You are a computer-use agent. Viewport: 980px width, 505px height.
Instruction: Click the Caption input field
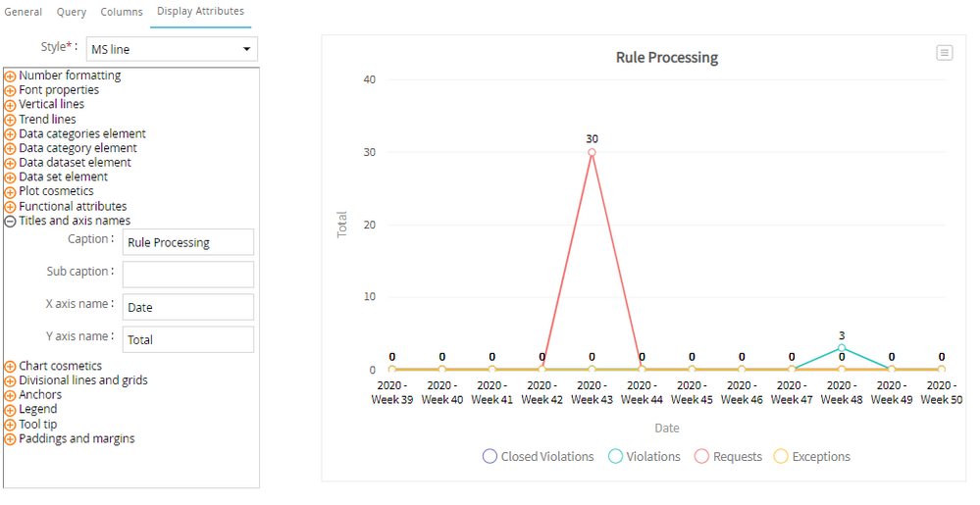point(188,242)
